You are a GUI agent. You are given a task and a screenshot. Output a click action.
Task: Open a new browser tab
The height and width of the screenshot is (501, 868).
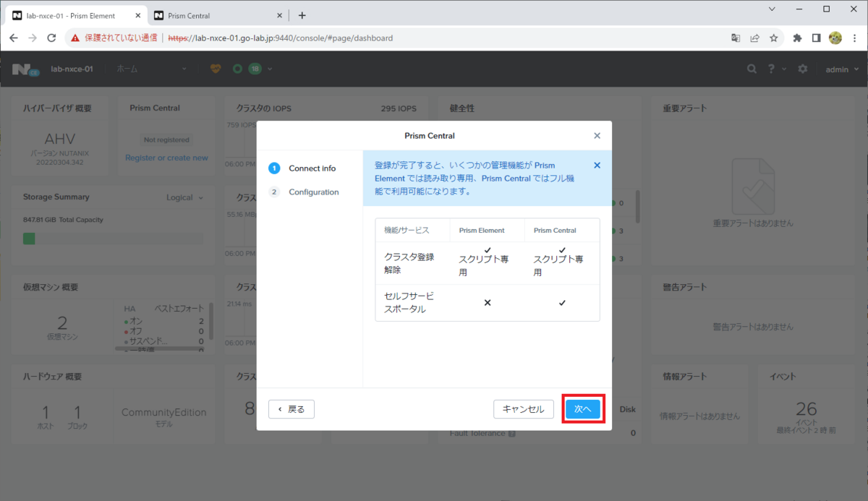point(302,15)
